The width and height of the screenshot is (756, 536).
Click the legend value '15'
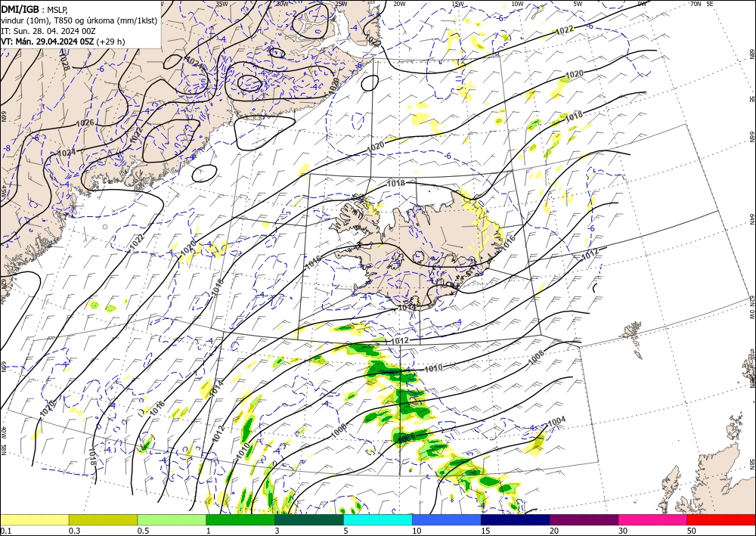485,531
